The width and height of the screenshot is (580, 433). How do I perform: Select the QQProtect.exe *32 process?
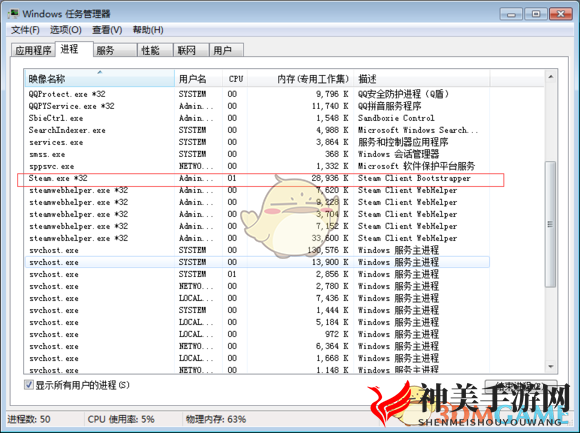tap(257, 94)
